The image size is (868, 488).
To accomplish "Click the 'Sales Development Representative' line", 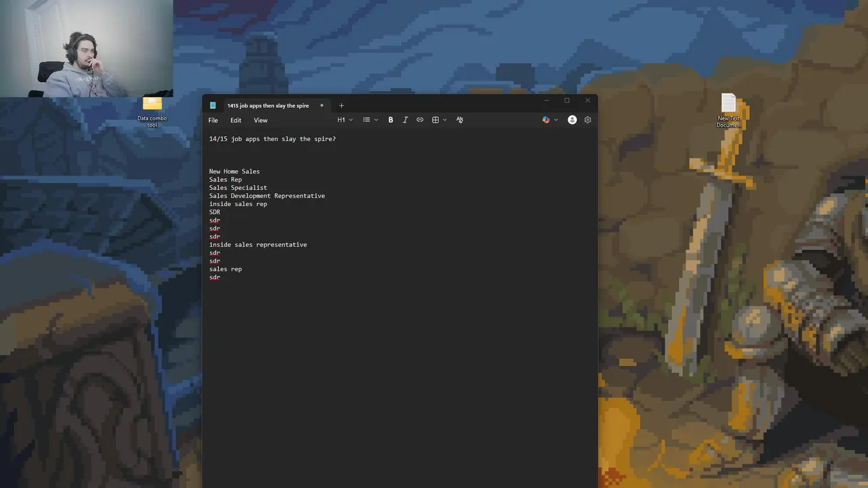I will [267, 196].
